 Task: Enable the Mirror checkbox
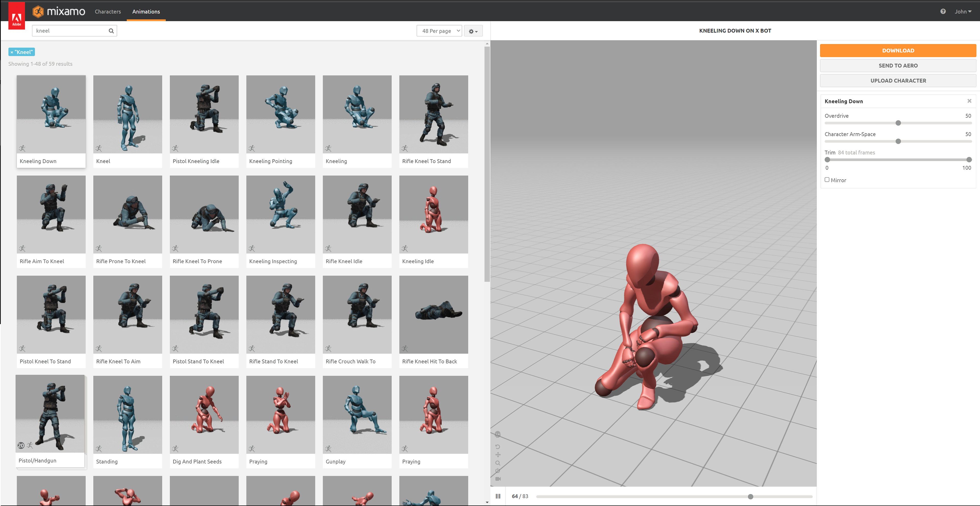click(x=827, y=180)
